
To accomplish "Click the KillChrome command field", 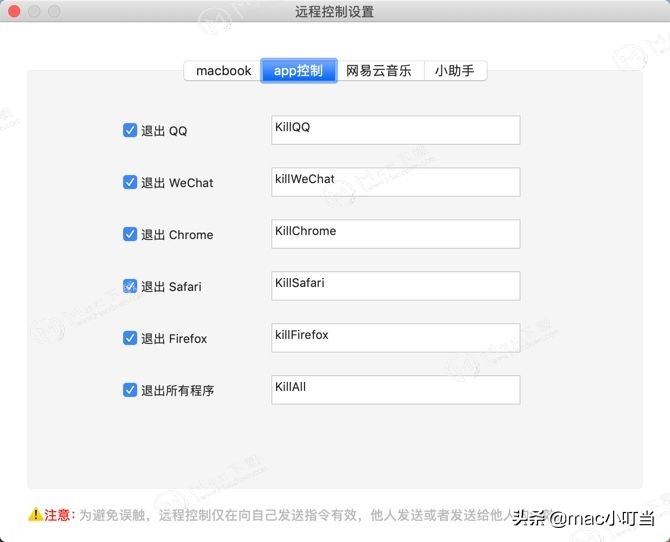I will pos(396,234).
